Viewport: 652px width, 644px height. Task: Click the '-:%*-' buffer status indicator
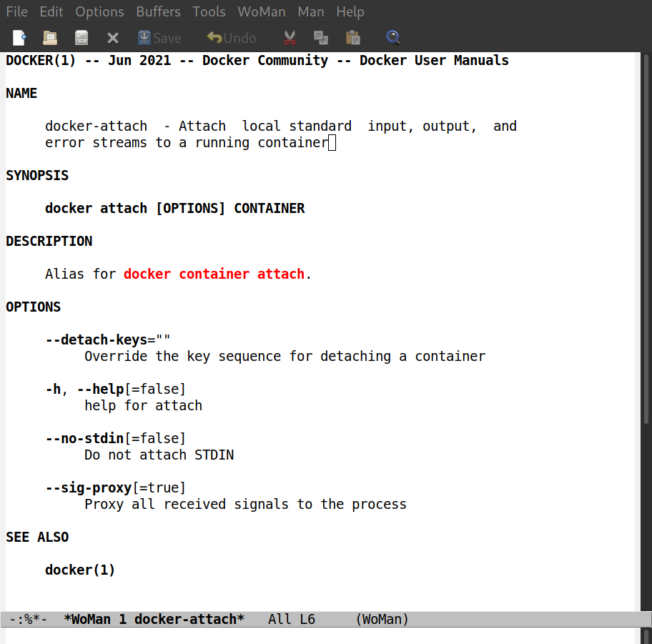coord(29,620)
